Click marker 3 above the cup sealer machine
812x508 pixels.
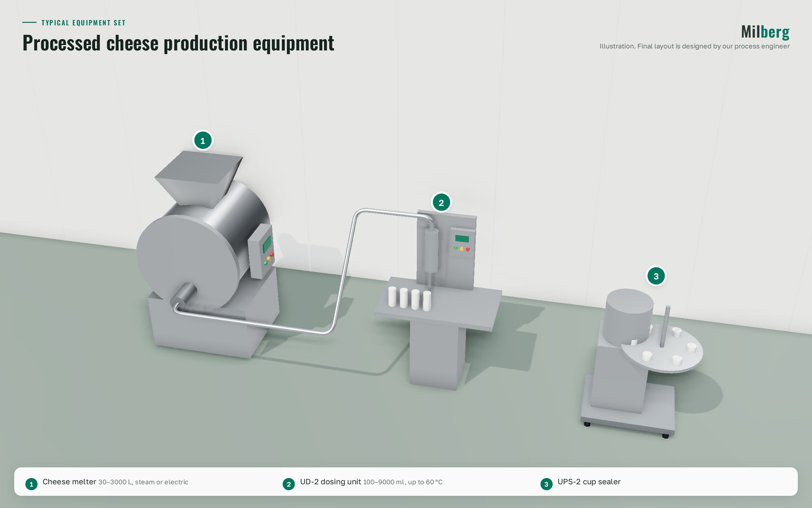[656, 276]
